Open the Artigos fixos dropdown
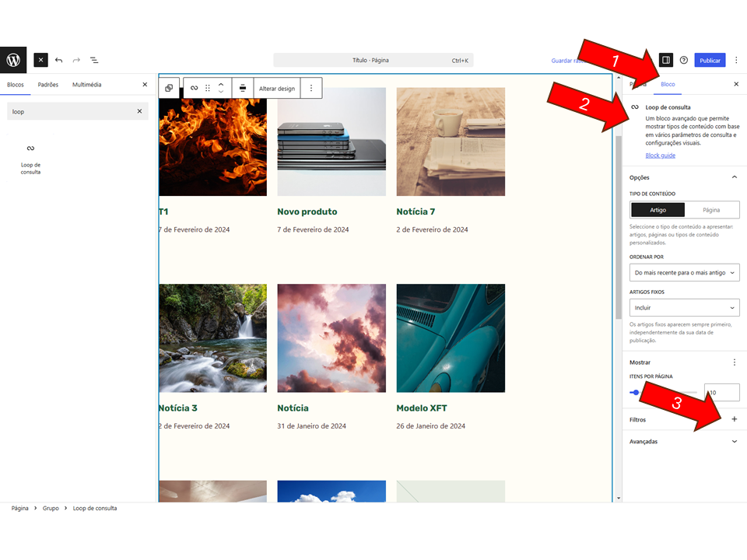Image resolution: width=747 pixels, height=560 pixels. [x=684, y=308]
